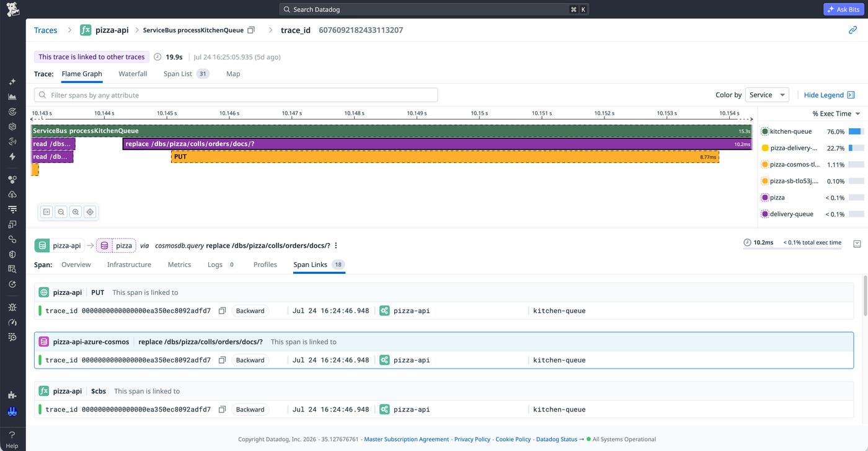This screenshot has width=868, height=451.
Task: Click the Filter spans by any attribute field
Action: point(236,95)
